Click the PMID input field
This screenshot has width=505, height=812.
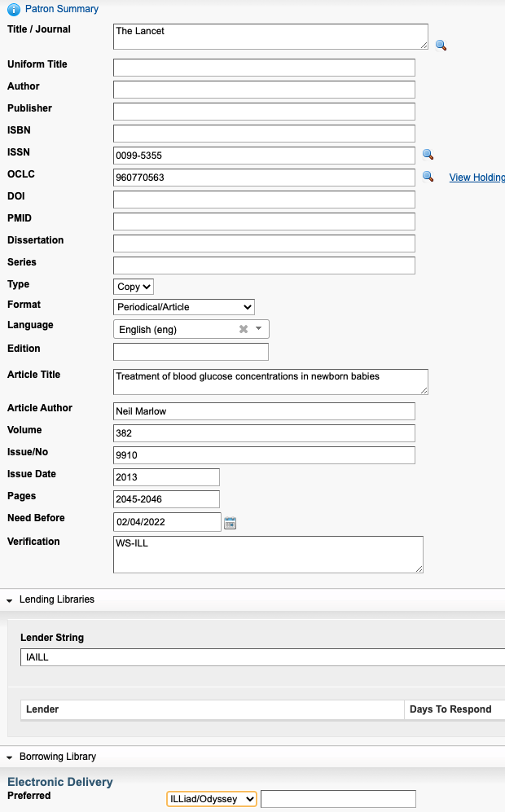264,222
